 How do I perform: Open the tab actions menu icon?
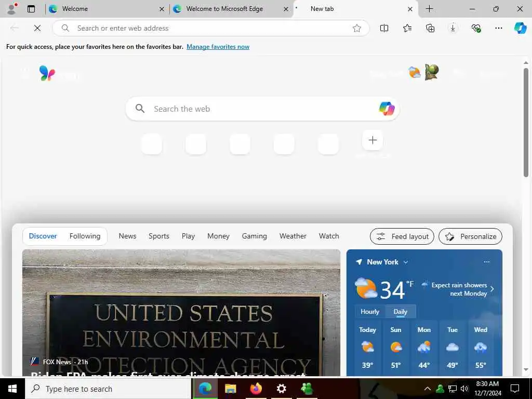[x=31, y=9]
